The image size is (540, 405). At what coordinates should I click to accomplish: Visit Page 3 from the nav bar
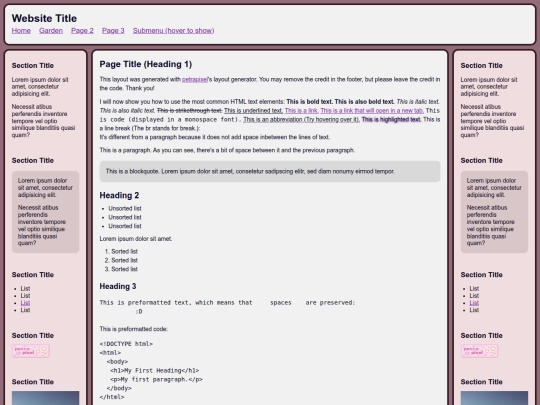(113, 31)
